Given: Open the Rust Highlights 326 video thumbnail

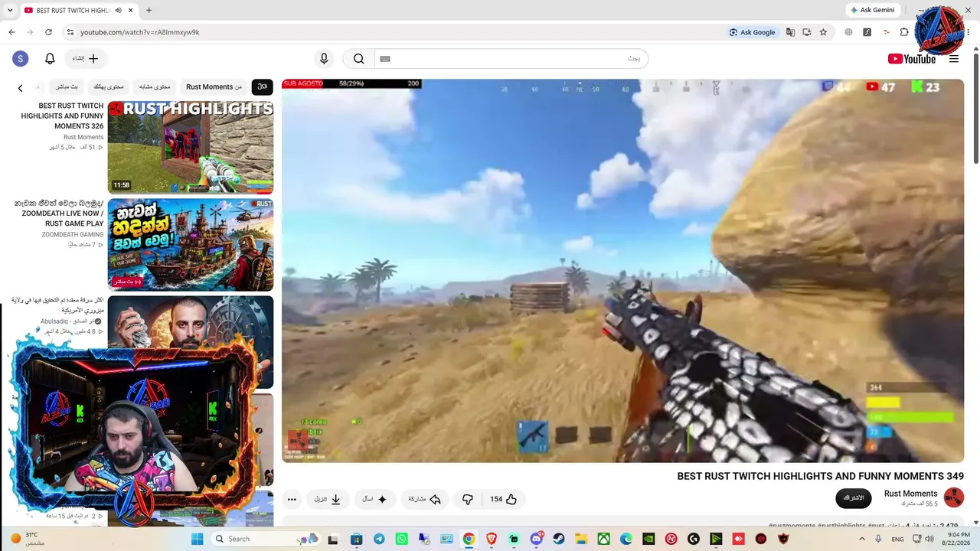Looking at the screenshot, I should point(191,147).
